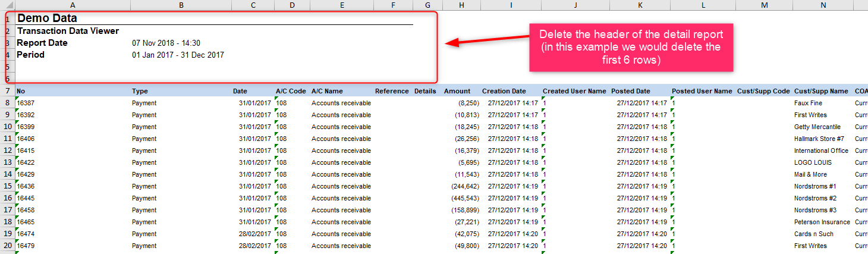Select the Cust/Supp Name heading cell
This screenshot has height=254, width=868.
(821, 91)
